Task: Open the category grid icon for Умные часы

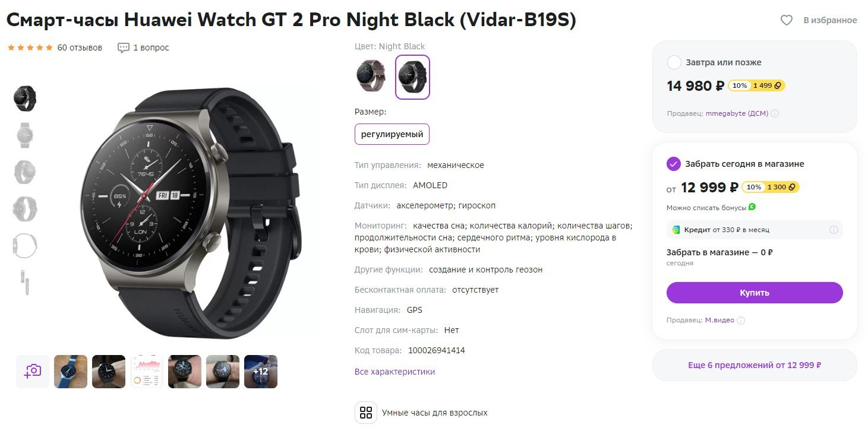Action: click(x=366, y=413)
